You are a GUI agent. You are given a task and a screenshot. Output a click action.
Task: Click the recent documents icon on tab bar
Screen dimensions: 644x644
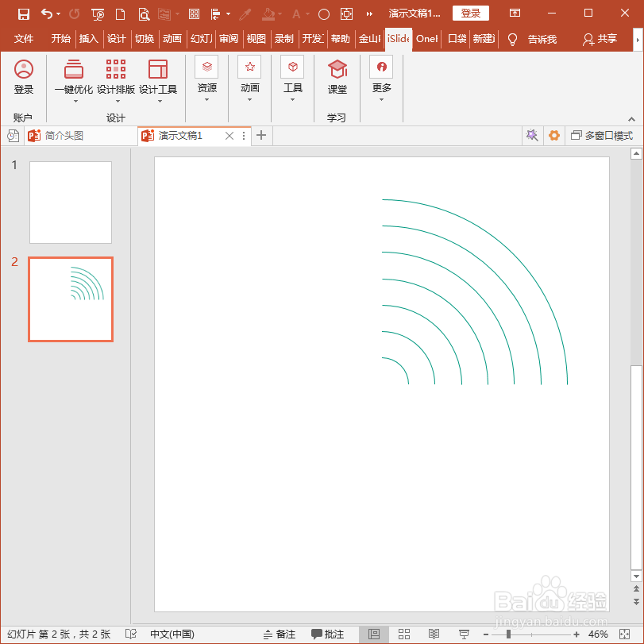[13, 136]
